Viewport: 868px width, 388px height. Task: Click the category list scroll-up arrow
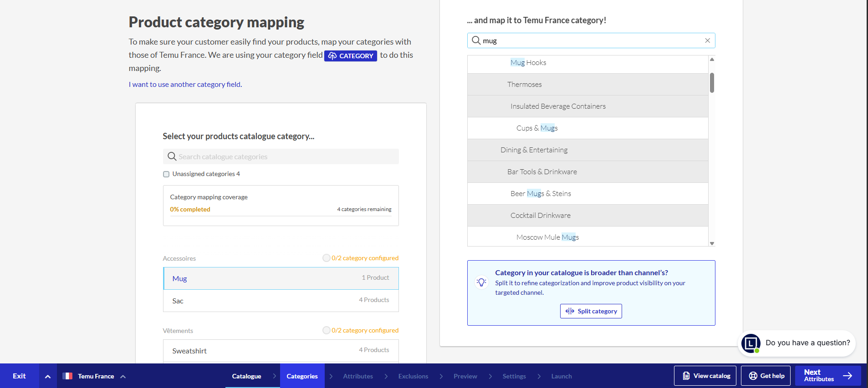[x=712, y=59]
